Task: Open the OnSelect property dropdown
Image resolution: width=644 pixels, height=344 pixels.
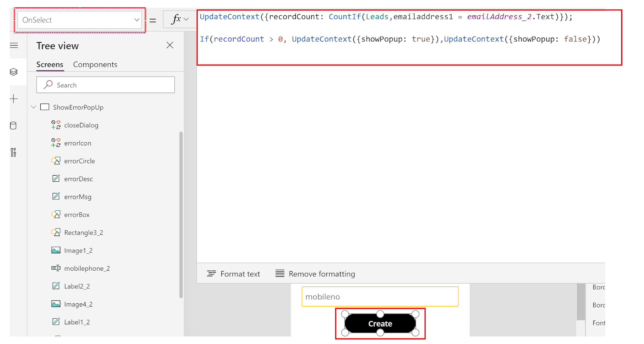Action: point(80,20)
